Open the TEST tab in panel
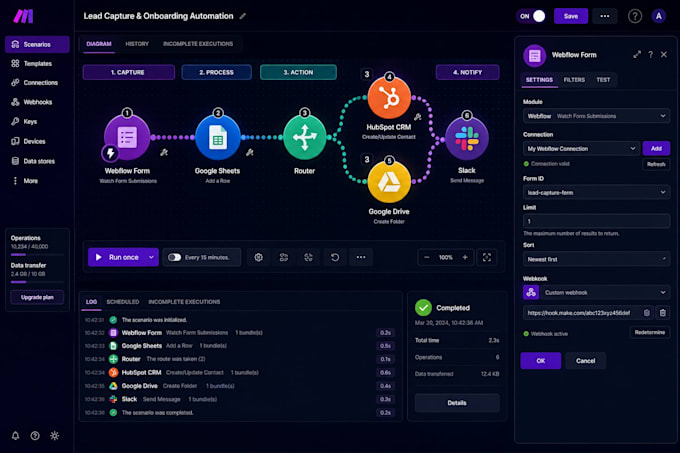Image resolution: width=680 pixels, height=453 pixels. 603,80
